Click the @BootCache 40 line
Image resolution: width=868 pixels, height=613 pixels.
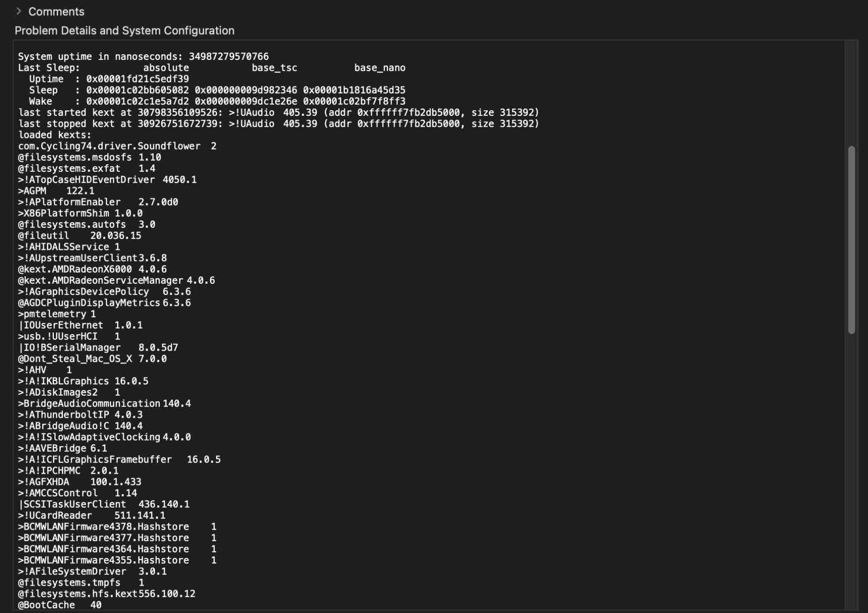59,605
